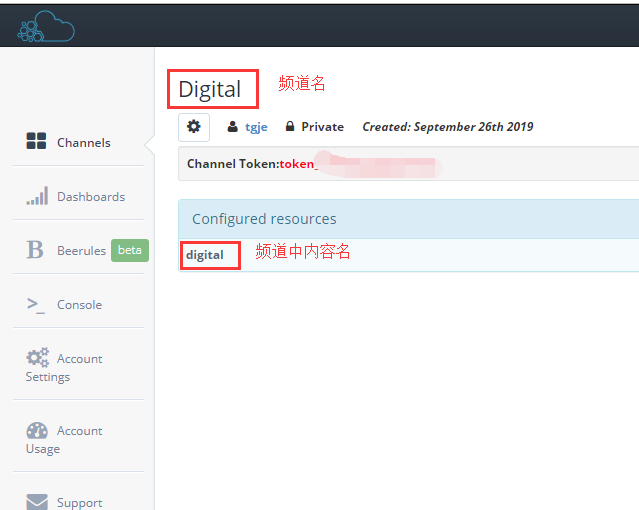Click the user icon beside tgje
Image resolution: width=639 pixels, height=510 pixels.
(233, 127)
